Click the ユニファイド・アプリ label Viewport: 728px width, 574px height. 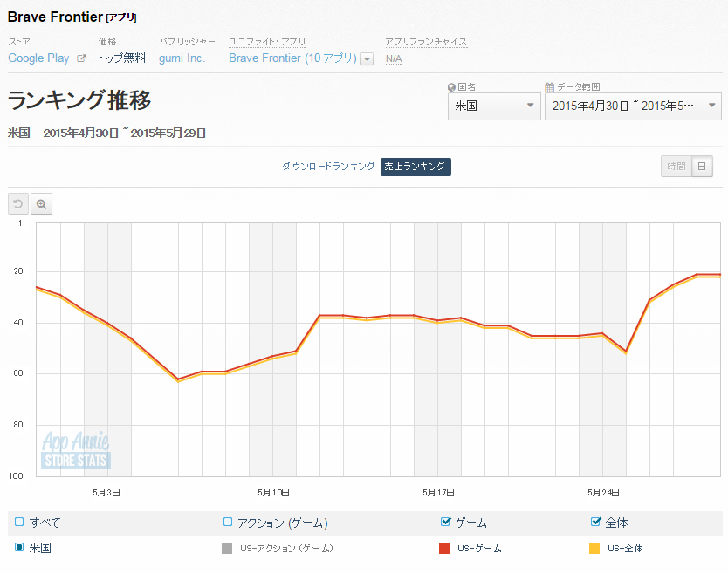point(267,41)
